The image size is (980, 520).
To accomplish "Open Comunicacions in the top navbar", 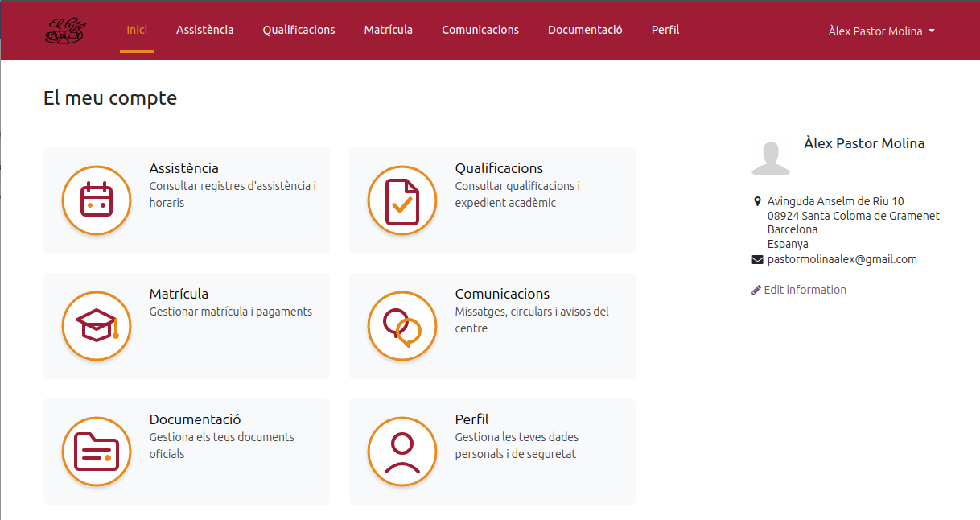I will tap(480, 30).
